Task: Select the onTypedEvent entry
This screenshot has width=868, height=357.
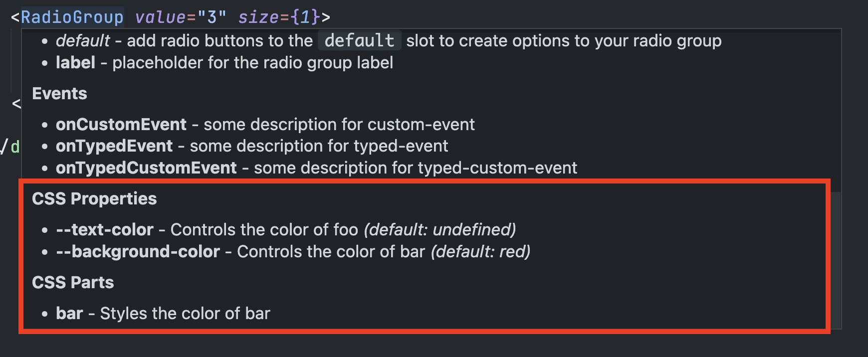Action: click(115, 146)
